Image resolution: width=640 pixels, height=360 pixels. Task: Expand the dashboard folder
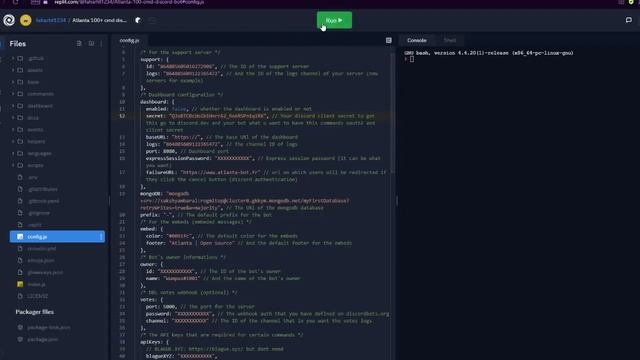[13, 106]
